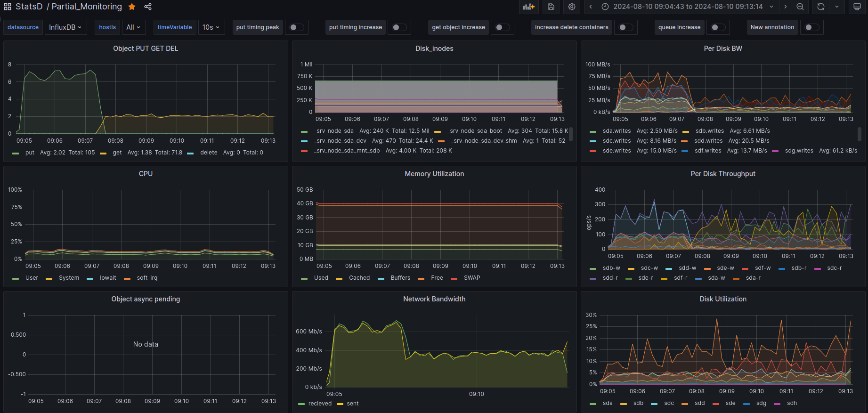The height and width of the screenshot is (413, 868).
Task: Shift time range backward
Action: pos(591,7)
